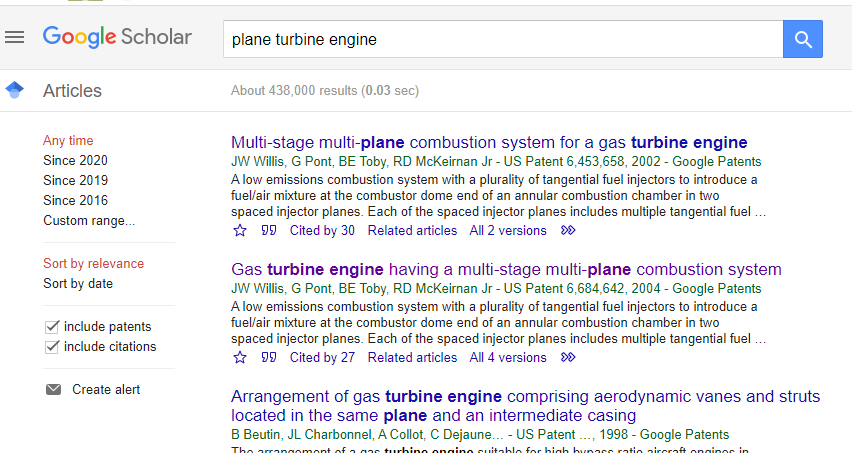Click the Create alert envelope icon
852x453 pixels.
[53, 390]
